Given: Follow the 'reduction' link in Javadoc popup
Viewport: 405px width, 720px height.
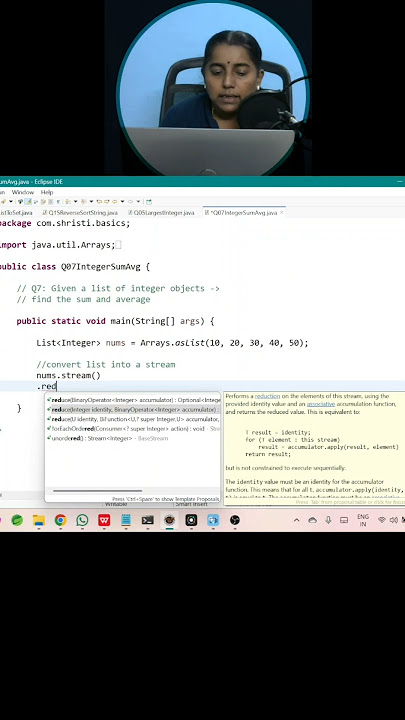Looking at the screenshot, I should 267,396.
